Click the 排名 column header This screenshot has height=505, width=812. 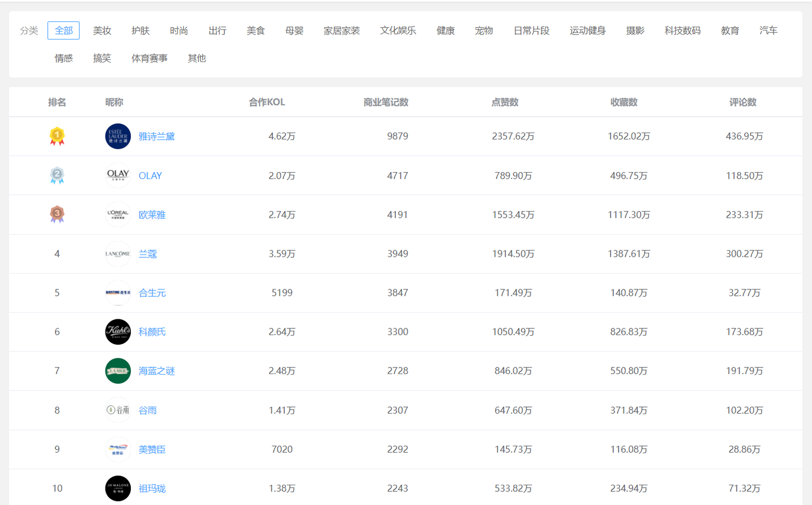[57, 102]
